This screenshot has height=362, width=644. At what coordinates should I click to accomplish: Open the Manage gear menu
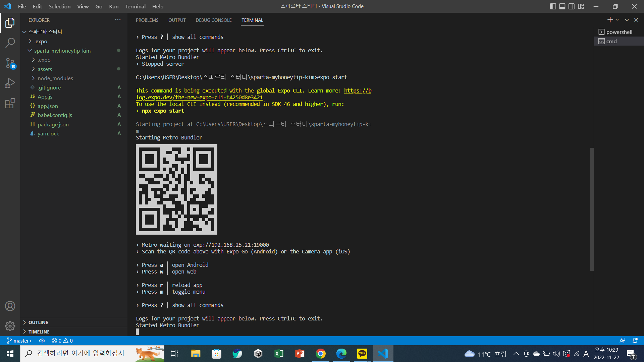(x=10, y=326)
